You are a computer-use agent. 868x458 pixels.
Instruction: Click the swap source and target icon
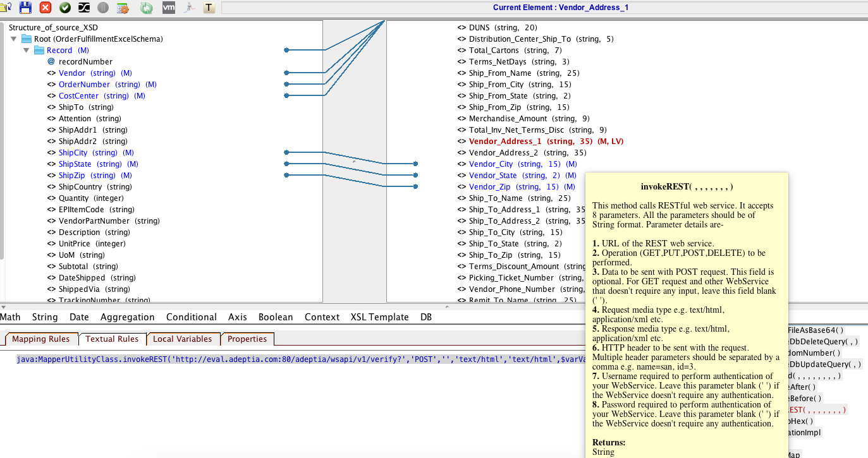tap(83, 8)
